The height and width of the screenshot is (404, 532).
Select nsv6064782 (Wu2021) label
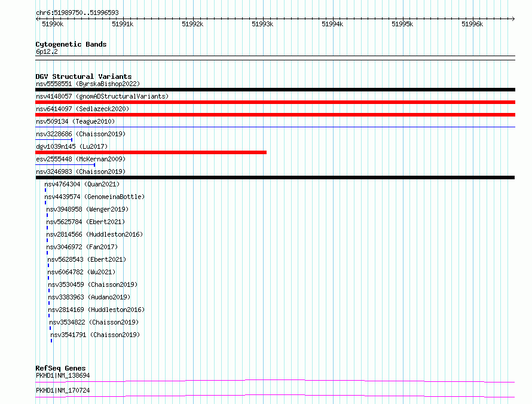tap(81, 272)
